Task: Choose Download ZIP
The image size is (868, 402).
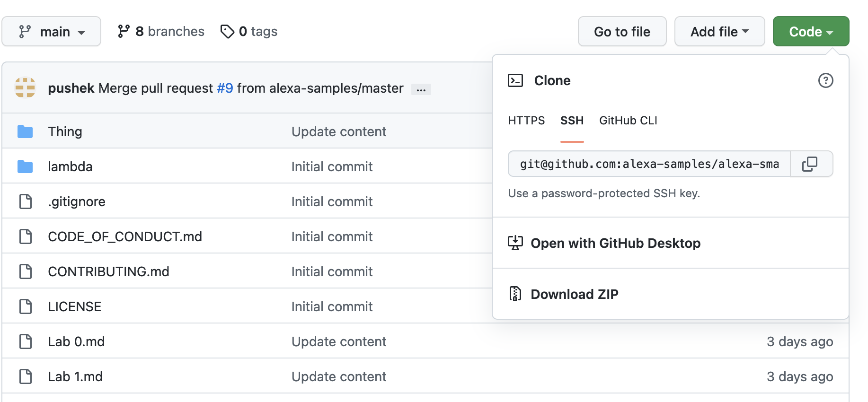Action: (x=574, y=294)
